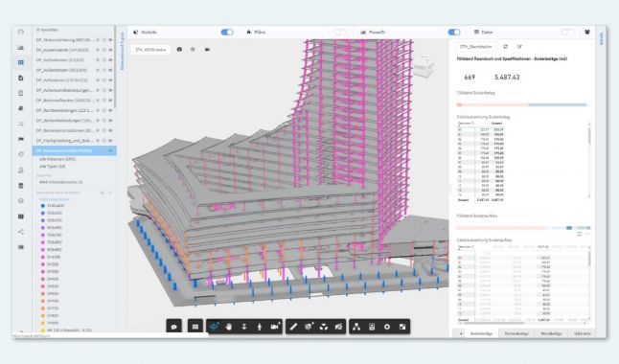
Task: Toggle the Modelle switch off
Action: point(227,32)
